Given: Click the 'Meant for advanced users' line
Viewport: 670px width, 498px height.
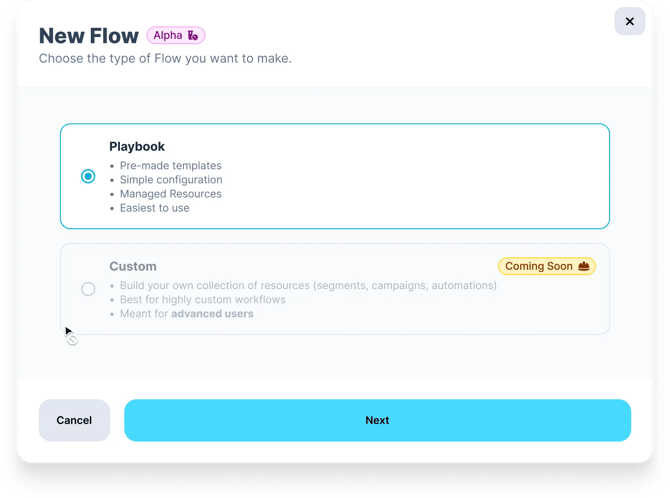Looking at the screenshot, I should click(x=186, y=314).
